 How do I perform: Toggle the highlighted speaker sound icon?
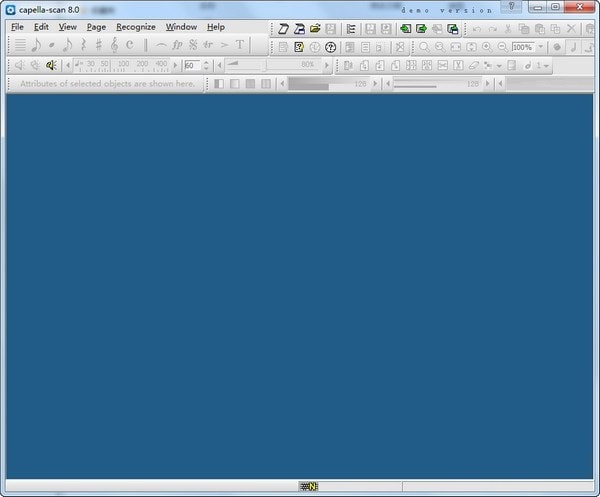click(x=51, y=65)
